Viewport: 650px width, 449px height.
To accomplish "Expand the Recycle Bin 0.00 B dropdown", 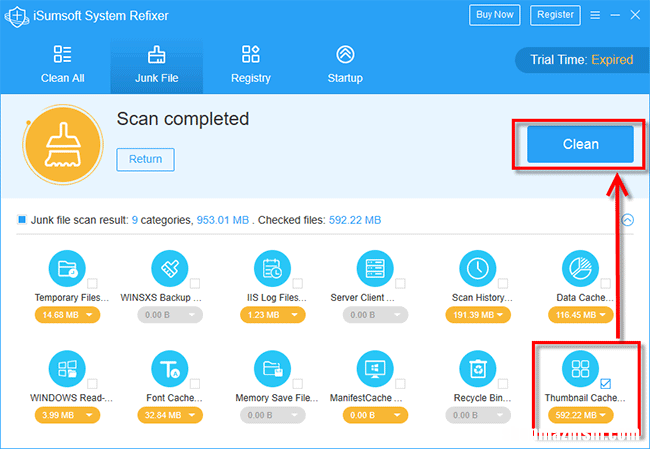I will click(x=478, y=415).
